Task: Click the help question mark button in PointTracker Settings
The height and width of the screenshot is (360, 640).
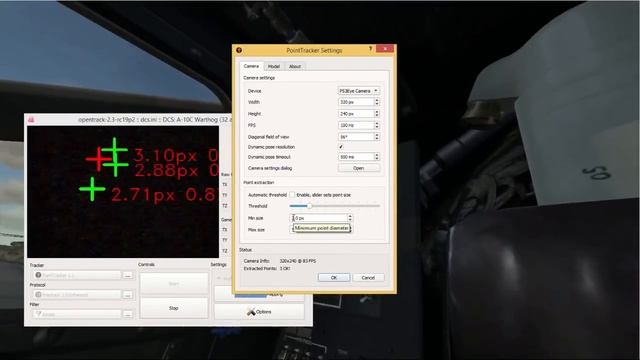Action: 370,49
